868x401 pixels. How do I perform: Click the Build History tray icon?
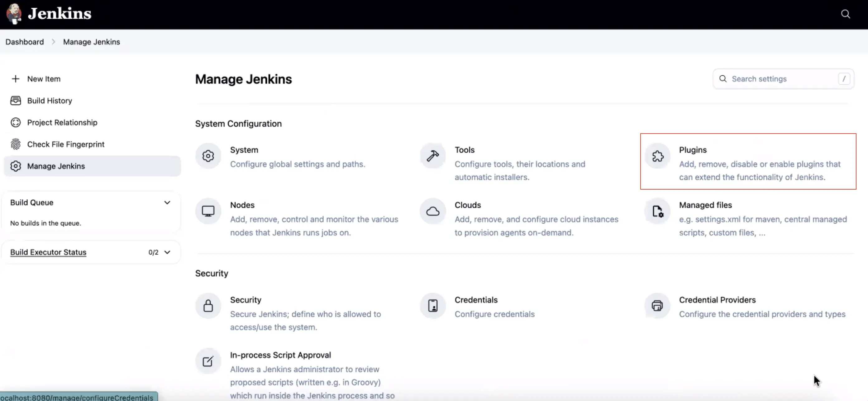pos(16,101)
